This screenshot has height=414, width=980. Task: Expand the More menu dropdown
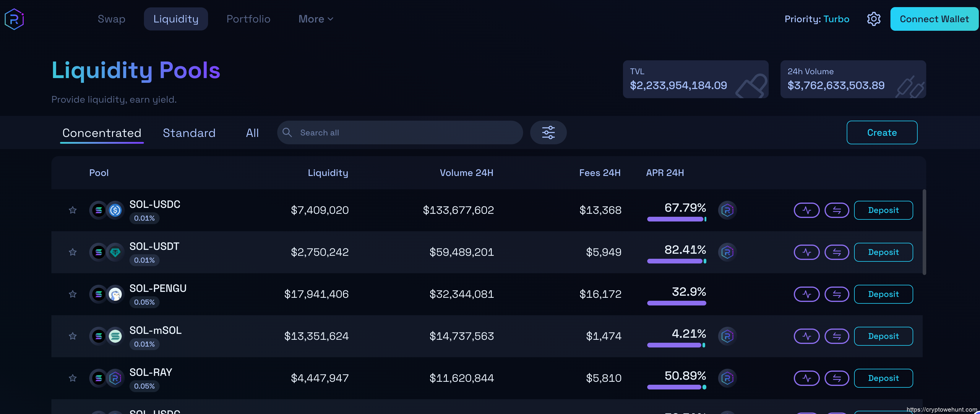pos(315,19)
